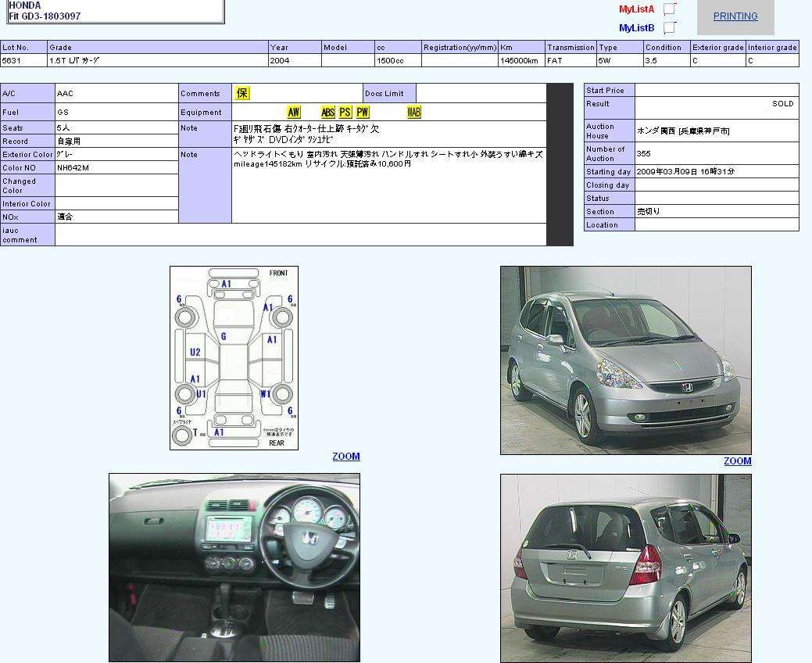812x663 pixels.
Task: Select the Closing day label
Action: (607, 185)
